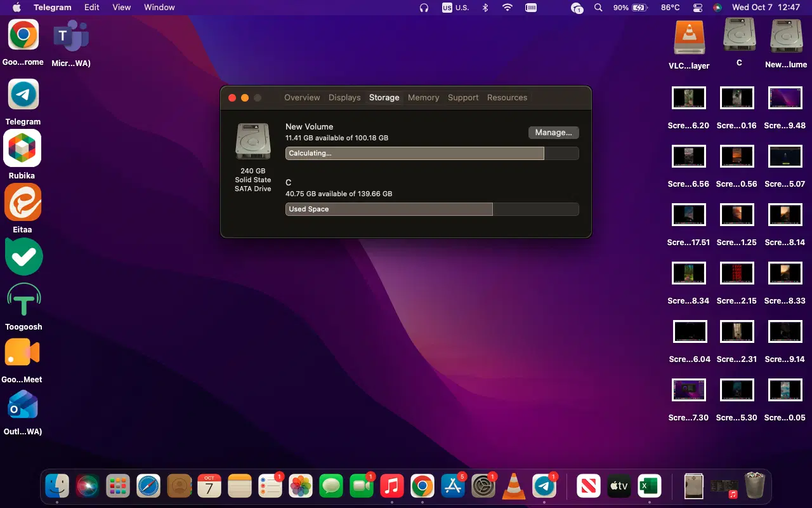Select the Memory tab
This screenshot has width=812, height=508.
tap(423, 97)
